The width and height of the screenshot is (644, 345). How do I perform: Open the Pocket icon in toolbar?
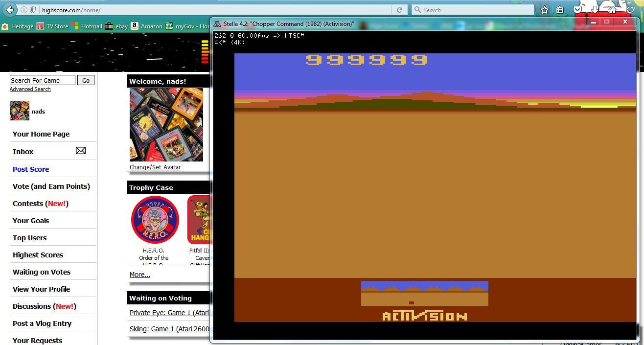pos(577,10)
